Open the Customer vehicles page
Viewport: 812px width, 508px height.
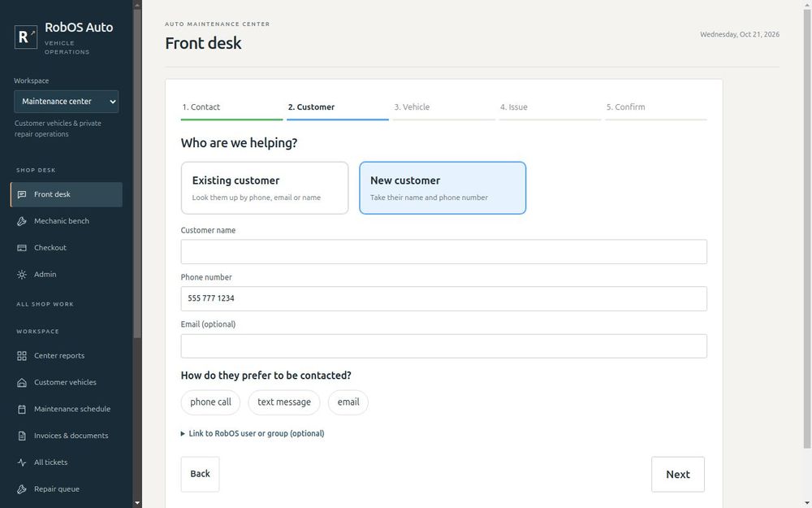click(67, 383)
